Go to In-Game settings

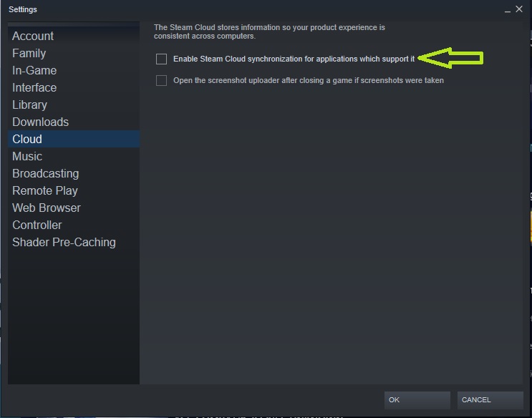point(34,70)
